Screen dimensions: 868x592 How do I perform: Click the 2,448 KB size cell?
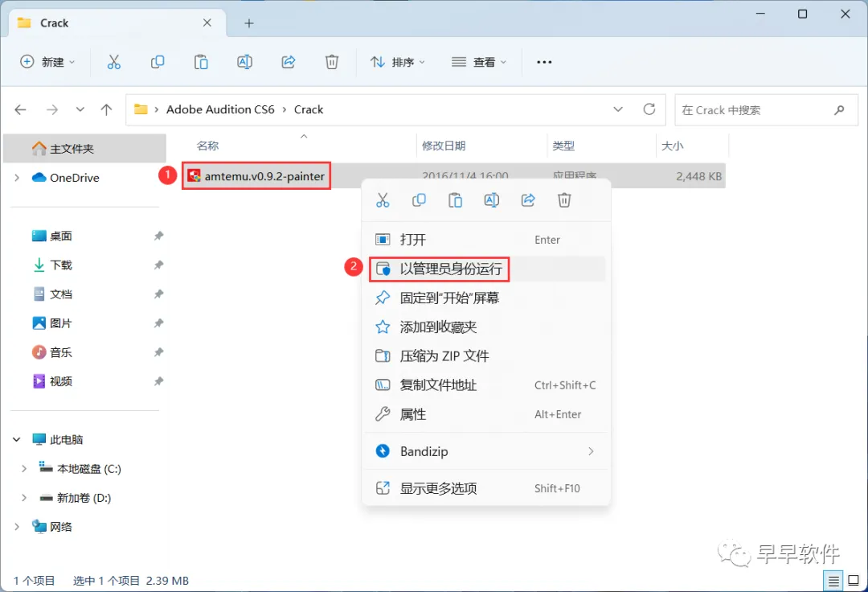coord(698,176)
